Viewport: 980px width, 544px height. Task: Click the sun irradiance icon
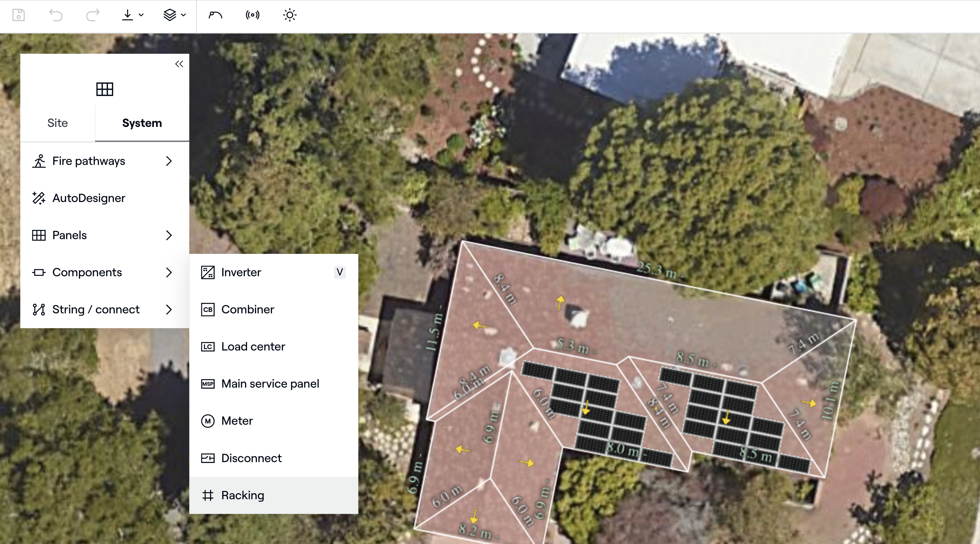tap(290, 15)
